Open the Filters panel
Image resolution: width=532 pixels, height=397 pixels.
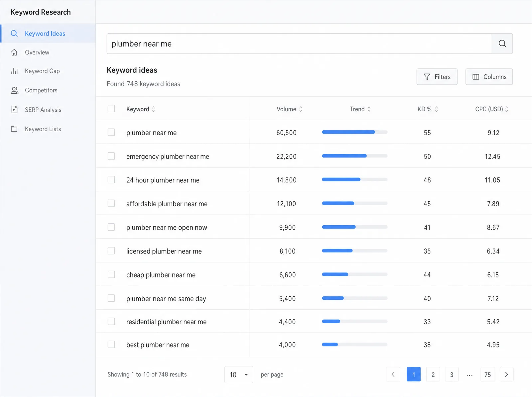point(437,77)
